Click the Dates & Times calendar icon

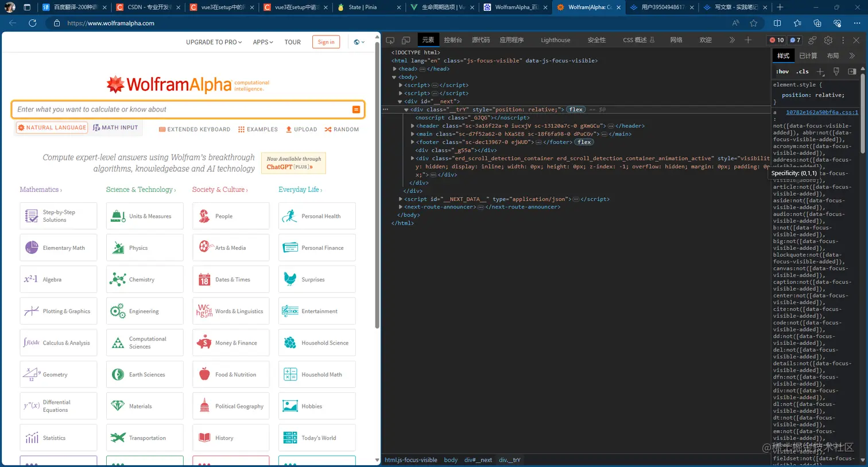click(x=204, y=280)
